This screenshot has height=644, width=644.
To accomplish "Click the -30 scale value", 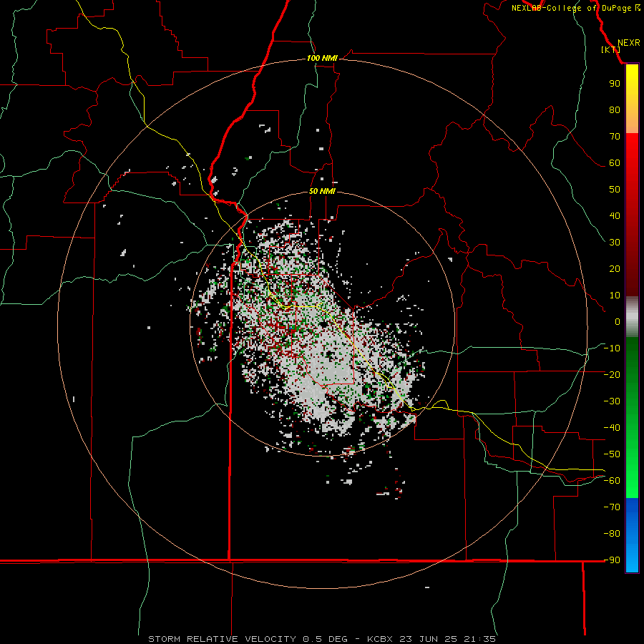I will point(612,401).
